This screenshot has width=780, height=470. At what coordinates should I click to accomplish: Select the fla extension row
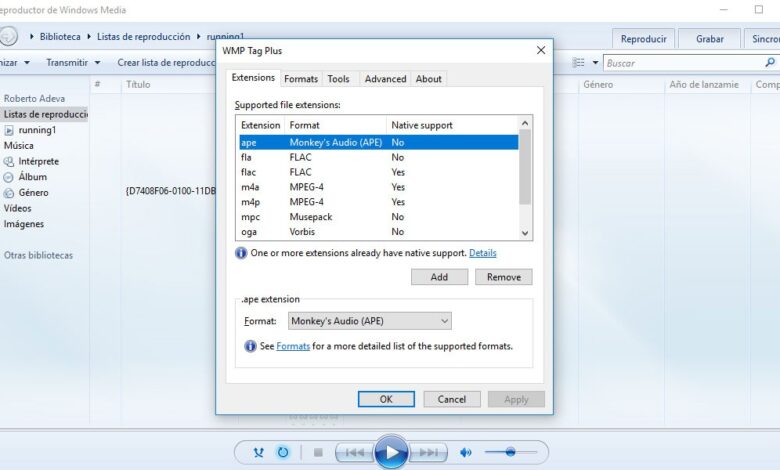tap(378, 157)
